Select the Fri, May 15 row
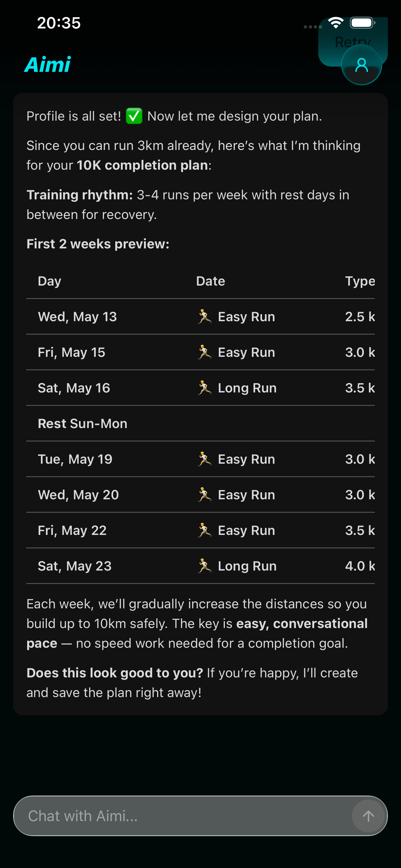 point(200,352)
